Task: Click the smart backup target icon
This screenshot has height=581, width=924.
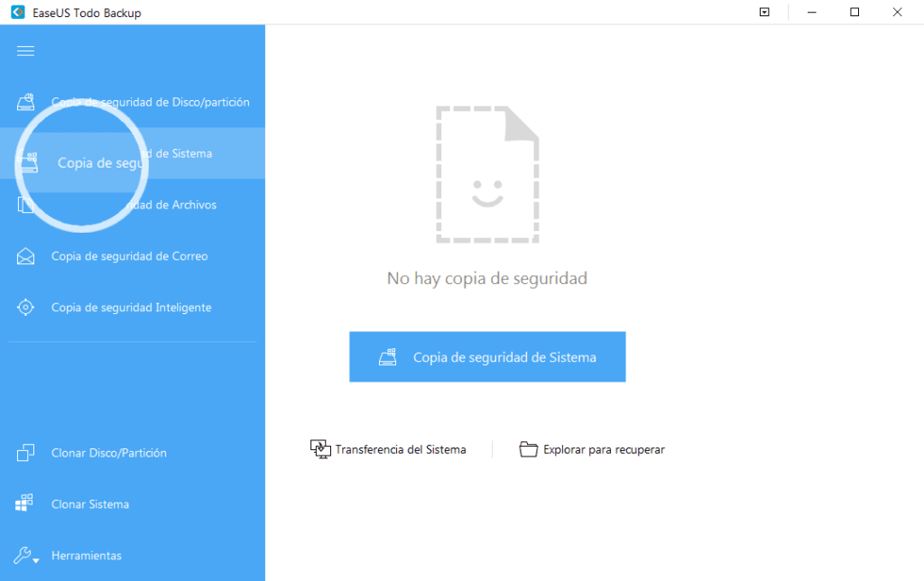Action: [x=26, y=308]
